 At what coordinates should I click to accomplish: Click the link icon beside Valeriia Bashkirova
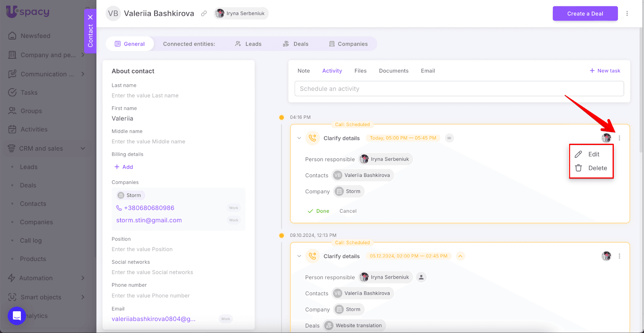204,14
